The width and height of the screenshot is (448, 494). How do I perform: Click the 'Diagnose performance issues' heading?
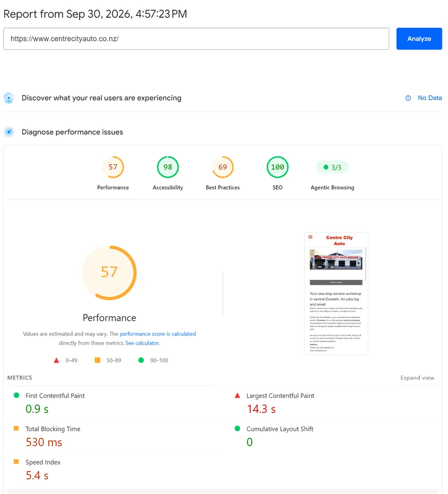click(72, 132)
